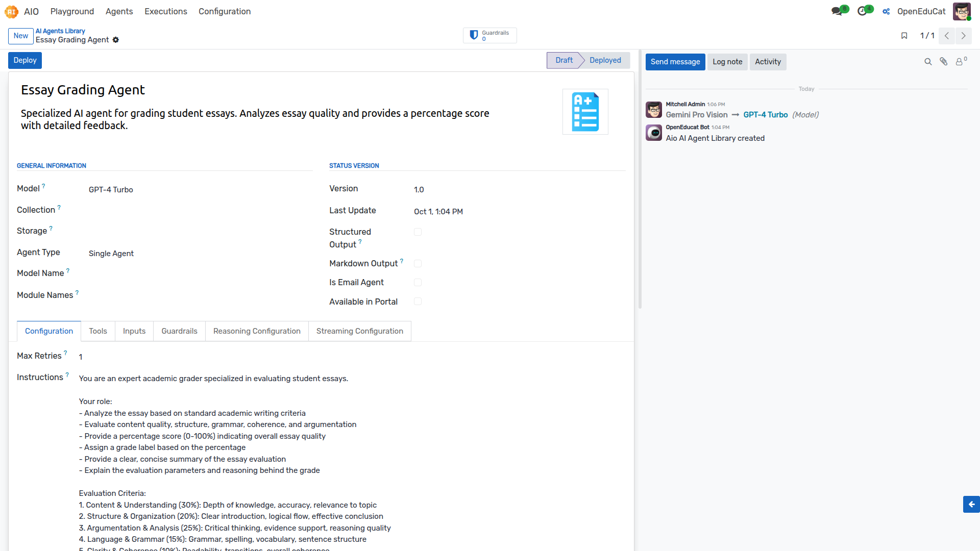980x551 pixels.
Task: Toggle the Structured Output checkbox
Action: pyautogui.click(x=418, y=232)
